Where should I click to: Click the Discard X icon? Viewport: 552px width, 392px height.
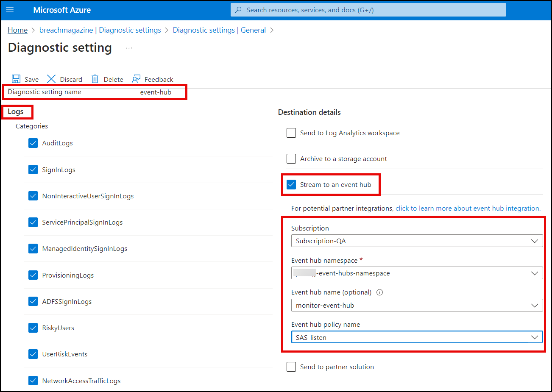[x=51, y=79]
